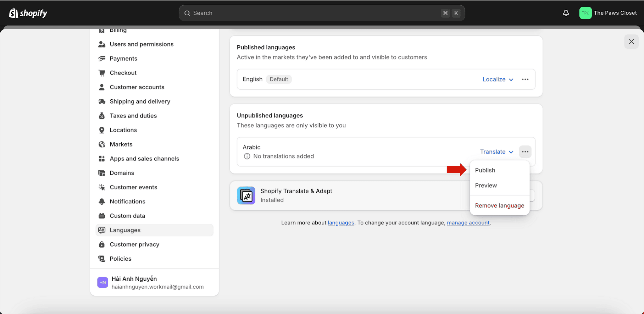Expand the Localize dropdown for English
The height and width of the screenshot is (314, 644).
click(498, 79)
